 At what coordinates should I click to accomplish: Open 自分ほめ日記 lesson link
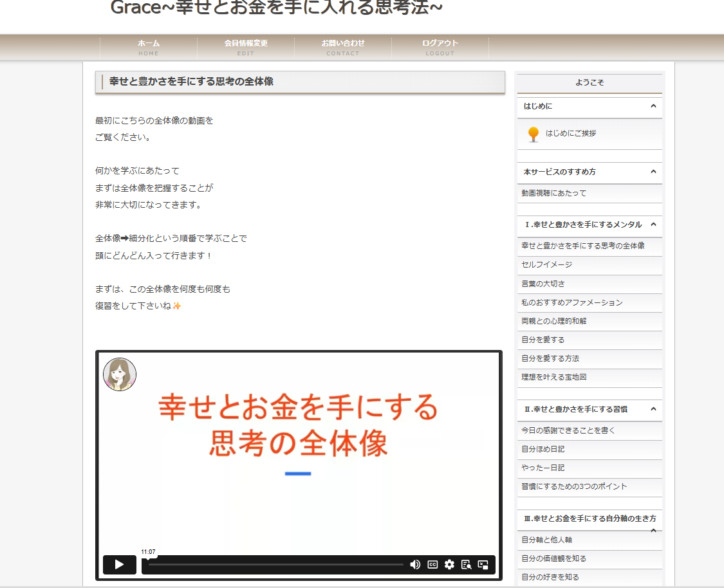pos(543,449)
